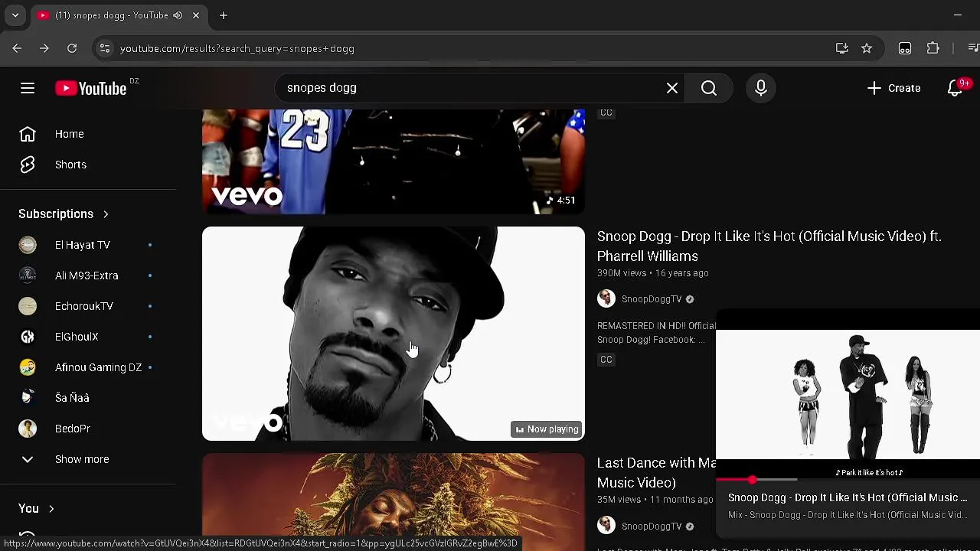Screen dimensions: 980x551
Task: Click 390M views metadata text
Action: (622, 273)
